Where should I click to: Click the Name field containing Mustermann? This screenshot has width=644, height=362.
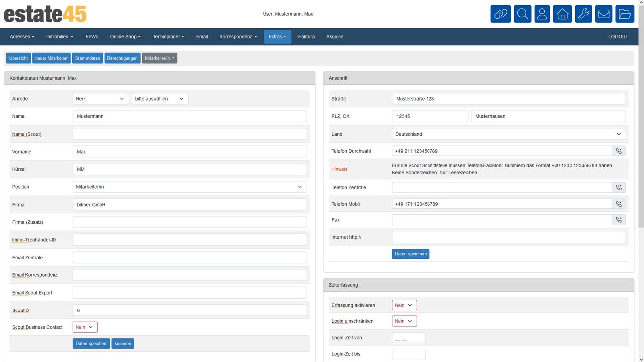tap(190, 116)
